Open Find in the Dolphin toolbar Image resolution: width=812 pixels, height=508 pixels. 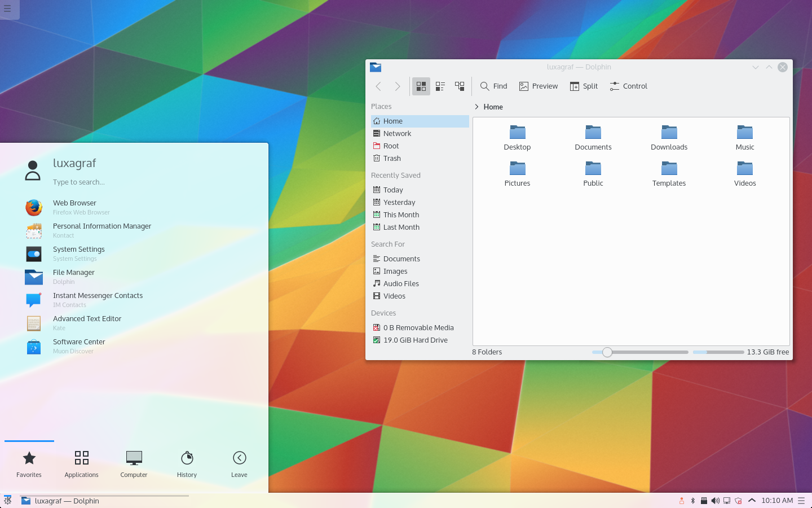pyautogui.click(x=493, y=86)
